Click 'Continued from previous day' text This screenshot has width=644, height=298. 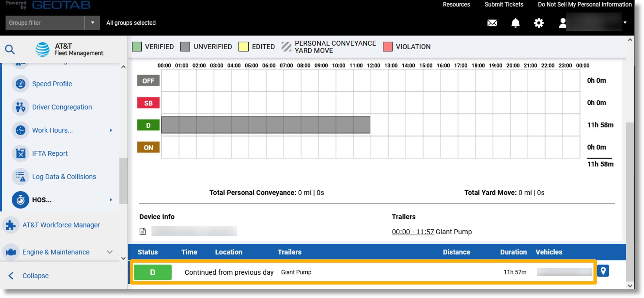coord(229,272)
